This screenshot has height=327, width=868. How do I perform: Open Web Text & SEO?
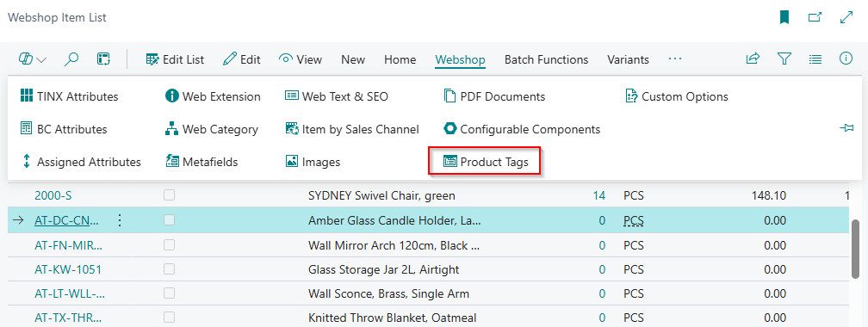337,96
